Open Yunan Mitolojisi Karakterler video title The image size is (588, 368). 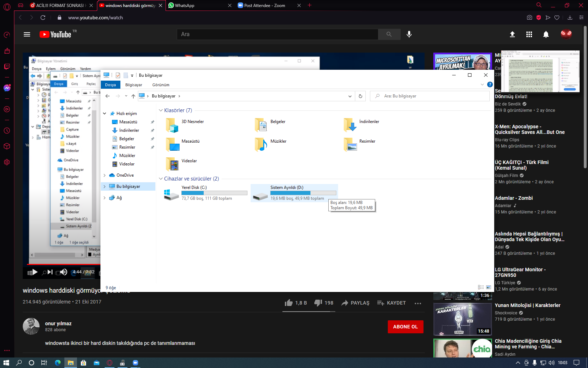(x=527, y=305)
